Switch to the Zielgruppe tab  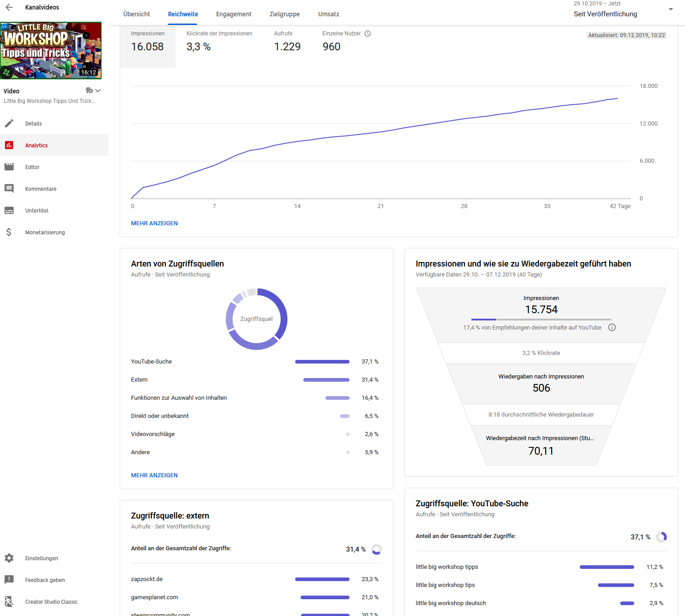pyautogui.click(x=284, y=14)
